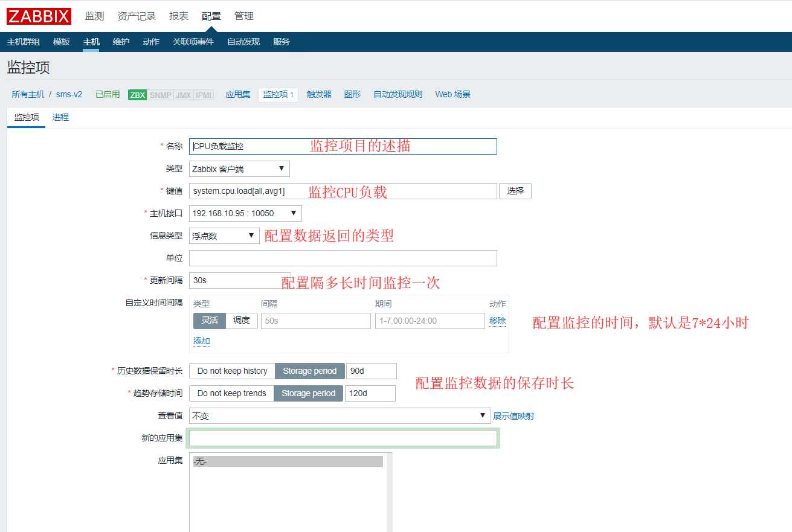Focus the 更新间隔 field showing 30s
Screen dimensions: 792x532
(x=240, y=280)
